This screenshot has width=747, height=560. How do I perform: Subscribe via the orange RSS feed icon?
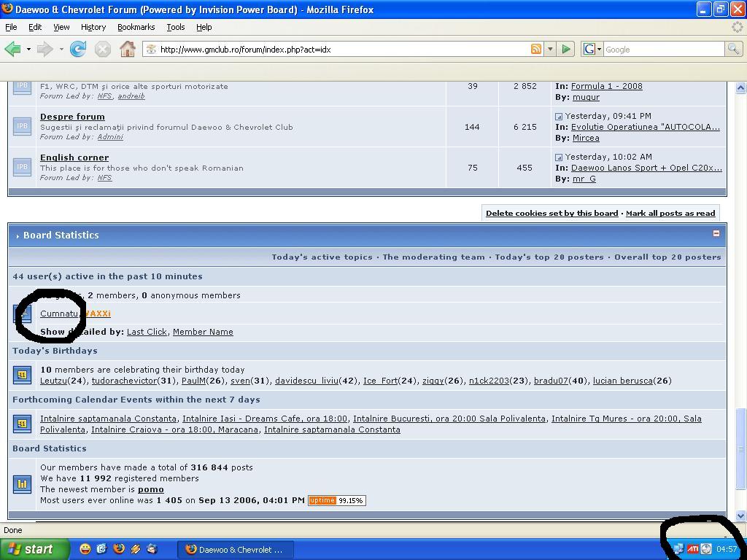tap(536, 49)
